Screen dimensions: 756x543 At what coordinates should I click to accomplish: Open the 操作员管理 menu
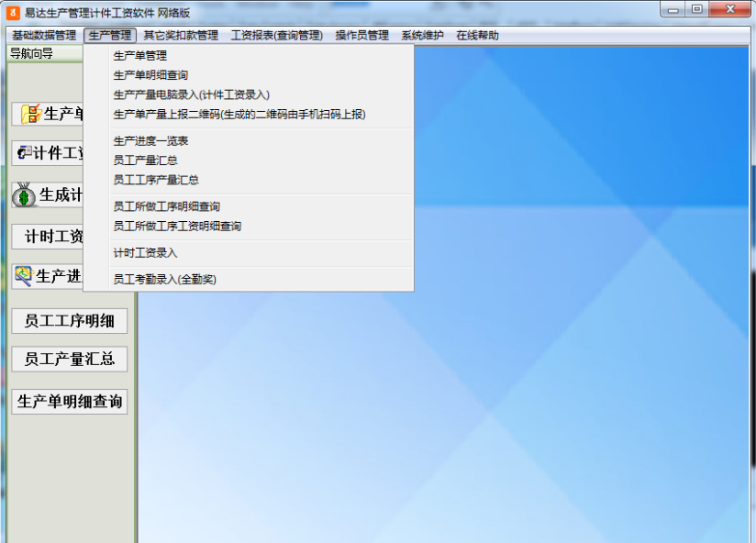coord(364,33)
